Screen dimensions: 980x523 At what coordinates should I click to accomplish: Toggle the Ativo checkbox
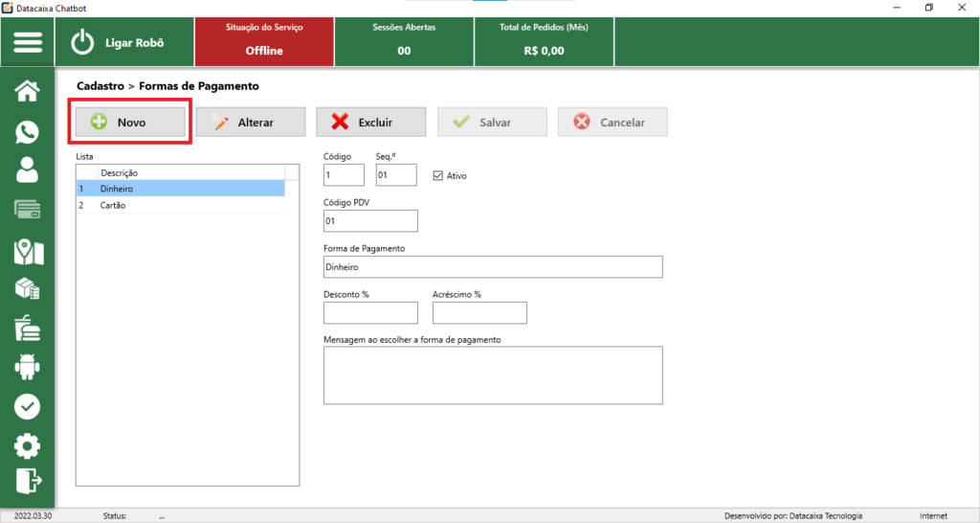tap(438, 176)
